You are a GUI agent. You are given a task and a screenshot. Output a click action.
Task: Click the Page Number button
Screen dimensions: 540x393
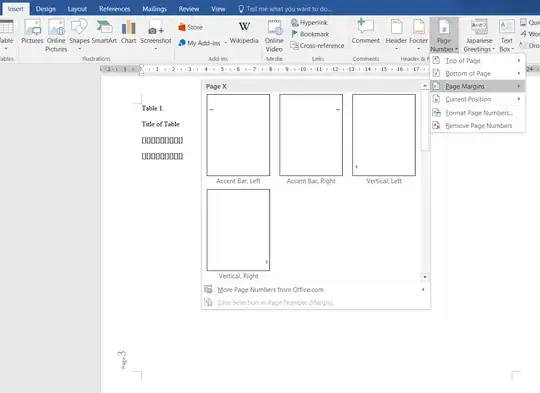click(444, 36)
